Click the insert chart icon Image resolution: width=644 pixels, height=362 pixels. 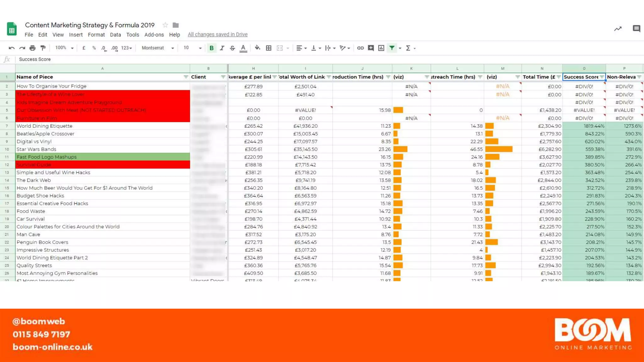pos(381,48)
